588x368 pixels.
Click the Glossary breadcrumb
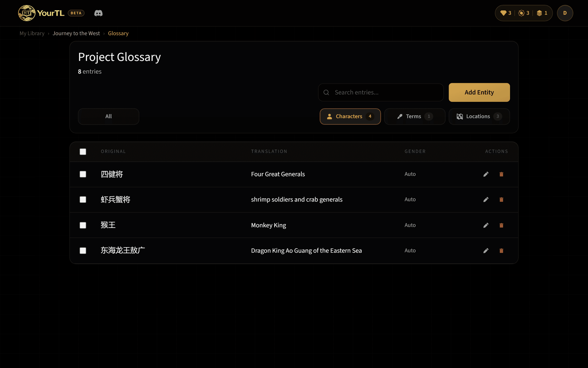(x=118, y=33)
